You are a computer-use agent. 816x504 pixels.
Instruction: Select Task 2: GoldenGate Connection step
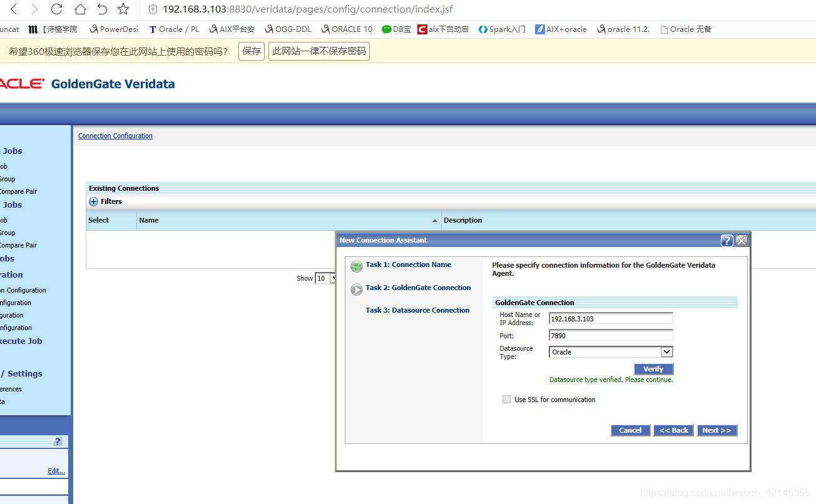click(x=418, y=288)
